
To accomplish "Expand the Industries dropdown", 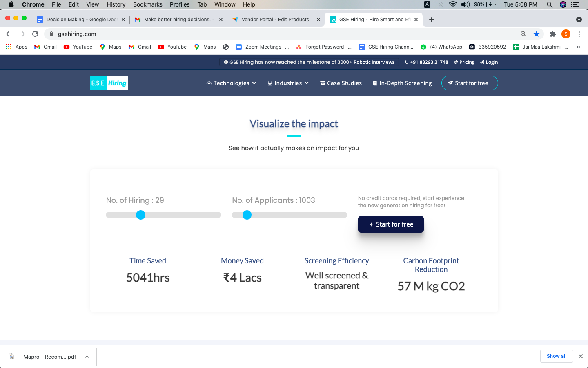I will pos(288,83).
